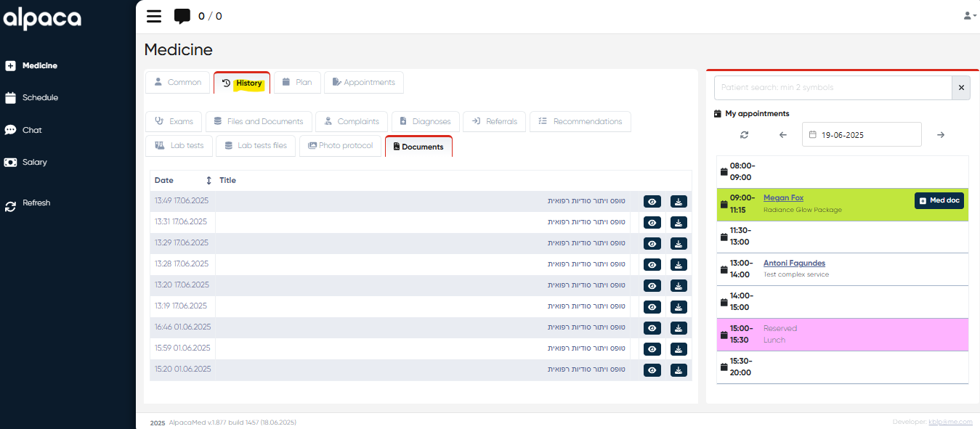Click the patient search input field
The height and width of the screenshot is (429, 980).
(x=832, y=88)
